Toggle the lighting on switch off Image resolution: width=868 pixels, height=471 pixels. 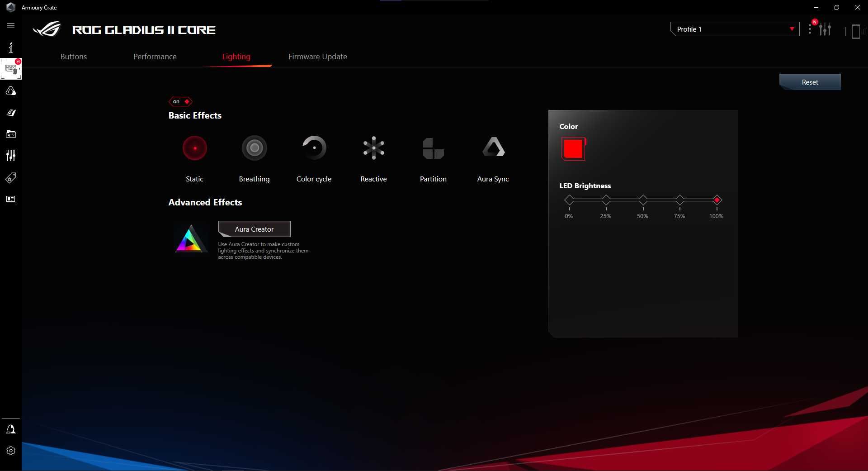tap(180, 101)
